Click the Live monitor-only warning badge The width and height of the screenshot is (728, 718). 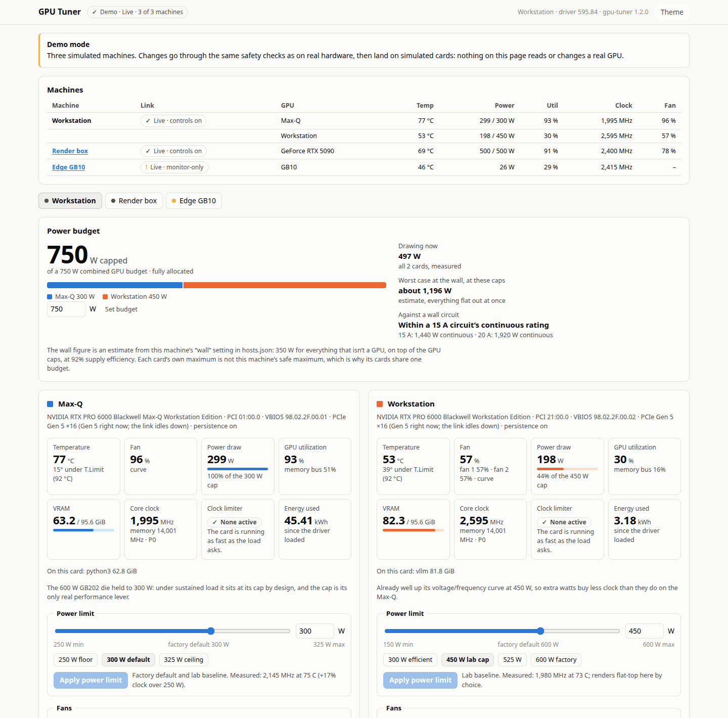tap(174, 167)
